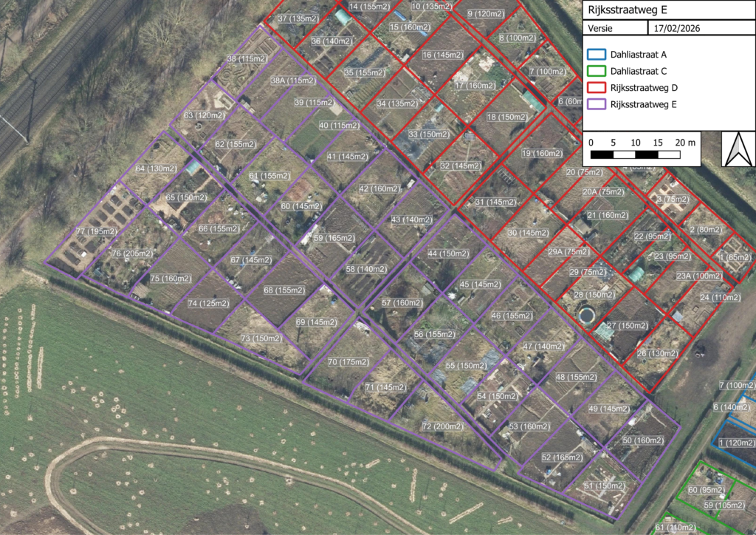The width and height of the screenshot is (756, 535).
Task: Click the purple Rijksstraatweg E legend swatch
Action: point(597,104)
